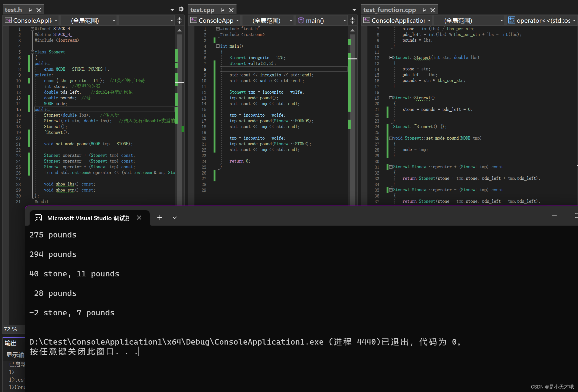Open the settings gear above the test.h editor
The height and width of the screenshot is (392, 578).
[x=181, y=9]
